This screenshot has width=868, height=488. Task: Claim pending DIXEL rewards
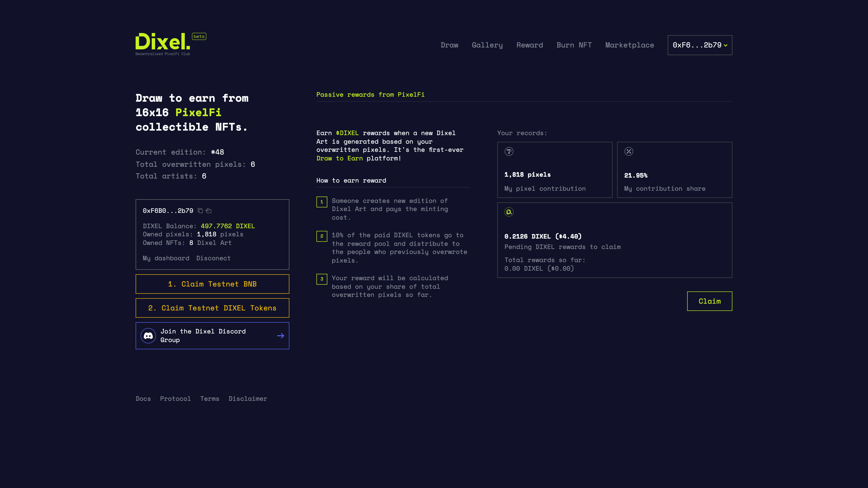pos(710,301)
